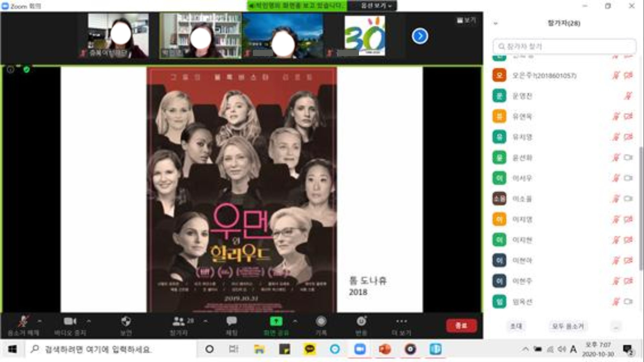This screenshot has width=644, height=362.
Task: Open the Reactions emoji icon
Action: pos(361,322)
